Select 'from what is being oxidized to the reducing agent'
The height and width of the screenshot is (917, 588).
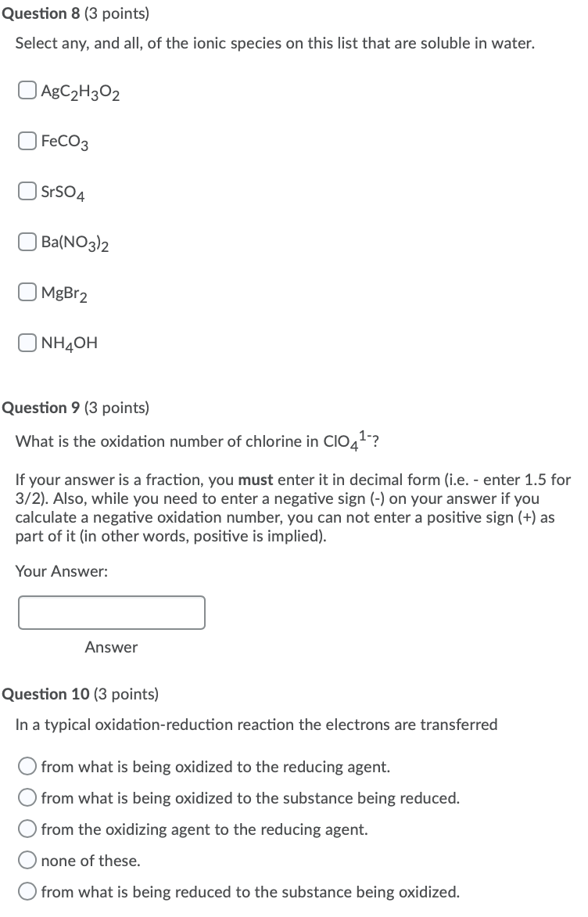[27, 766]
